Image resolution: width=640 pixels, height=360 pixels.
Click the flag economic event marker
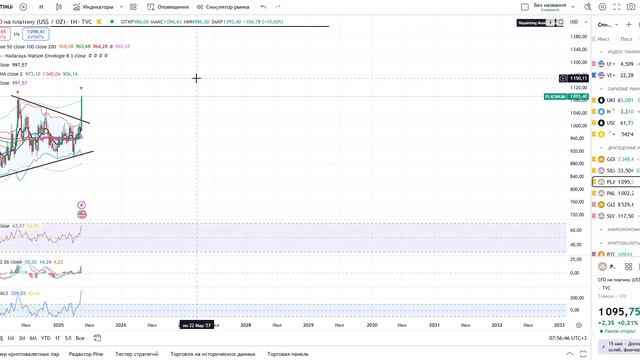(x=81, y=214)
